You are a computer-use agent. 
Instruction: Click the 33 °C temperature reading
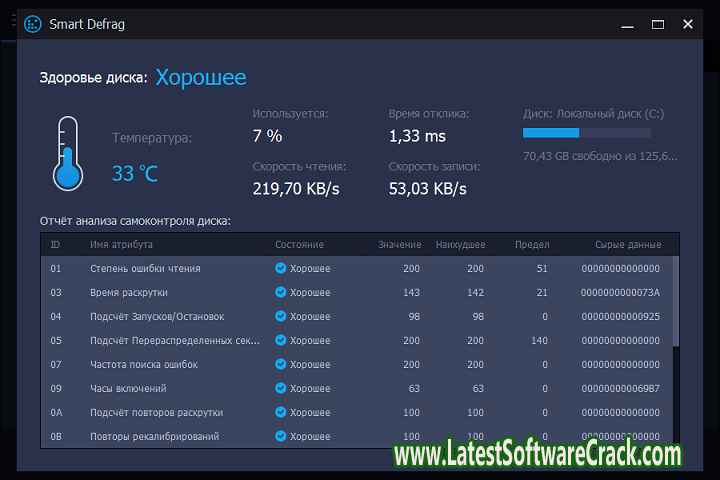click(135, 174)
